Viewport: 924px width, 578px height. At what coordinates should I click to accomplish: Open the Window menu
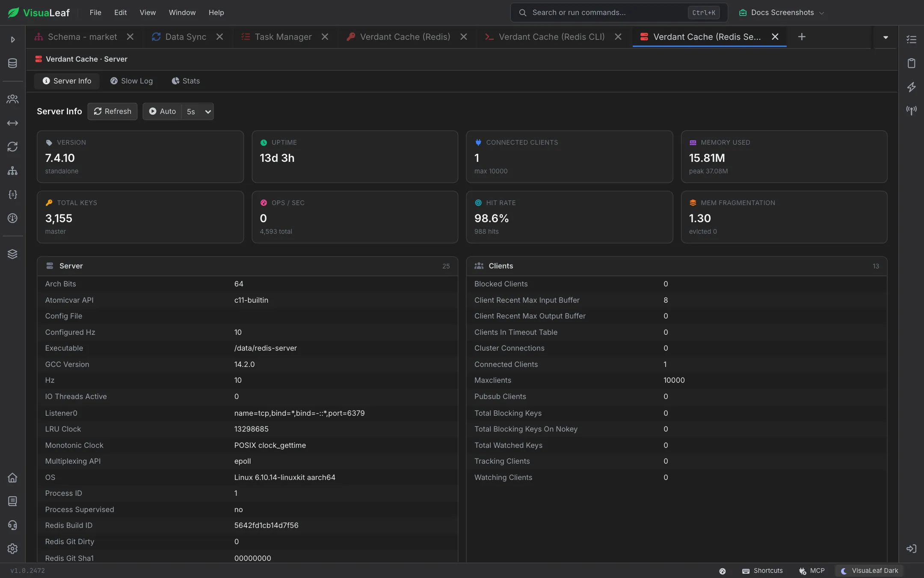[182, 12]
